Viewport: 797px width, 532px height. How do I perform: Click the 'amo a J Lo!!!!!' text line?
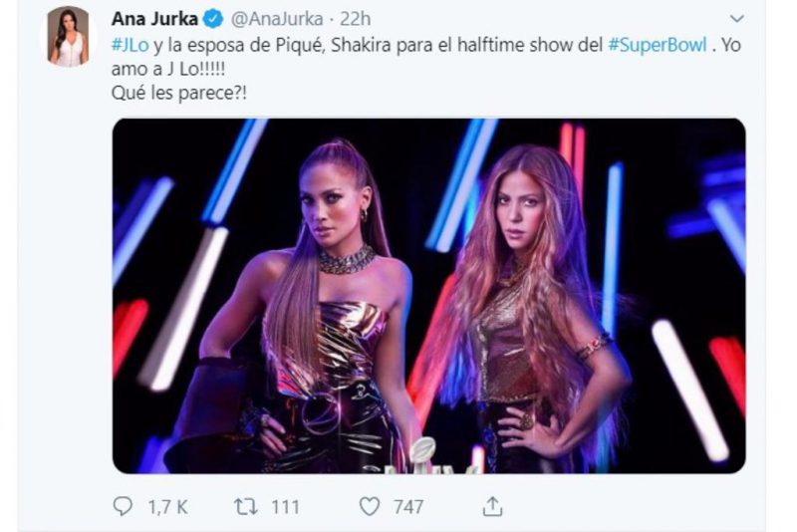tap(167, 69)
